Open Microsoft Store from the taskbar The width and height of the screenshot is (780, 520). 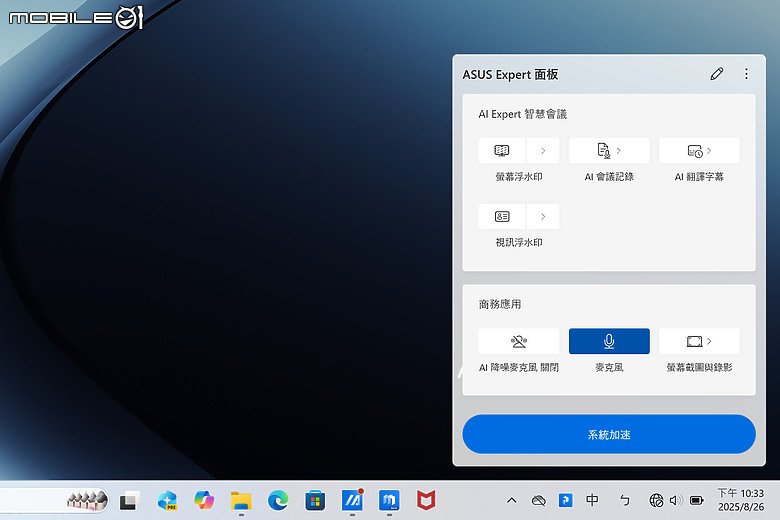point(315,501)
